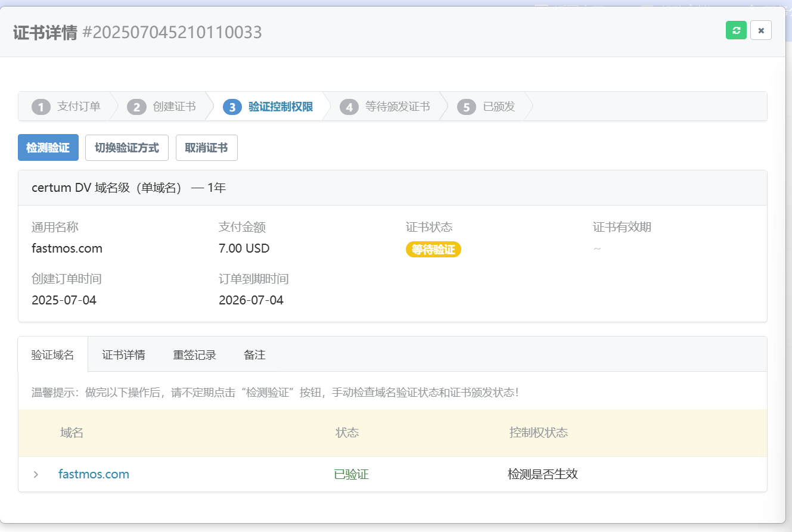Open the 重签记录 tab

(x=194, y=354)
